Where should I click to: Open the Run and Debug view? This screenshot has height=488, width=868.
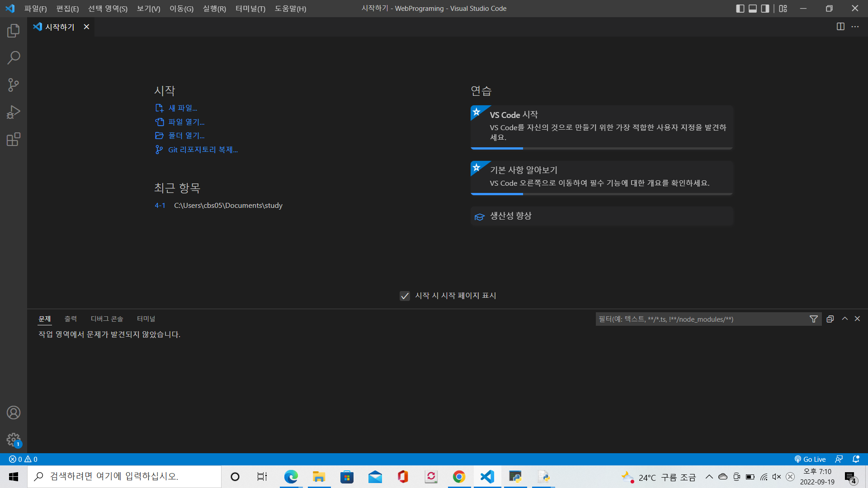pos(14,112)
